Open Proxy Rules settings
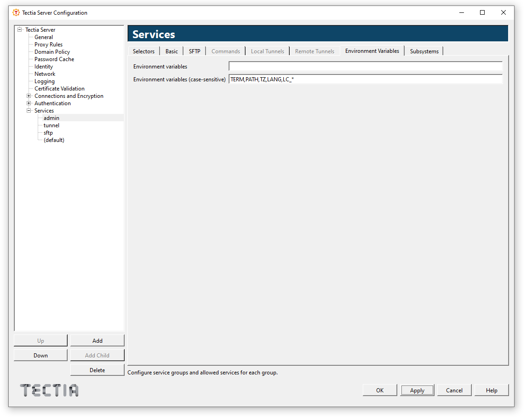 (x=49, y=45)
